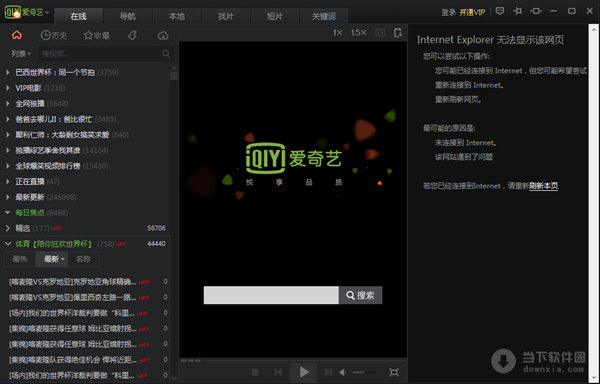Click the flame icon next to 收藏

pos(132,36)
